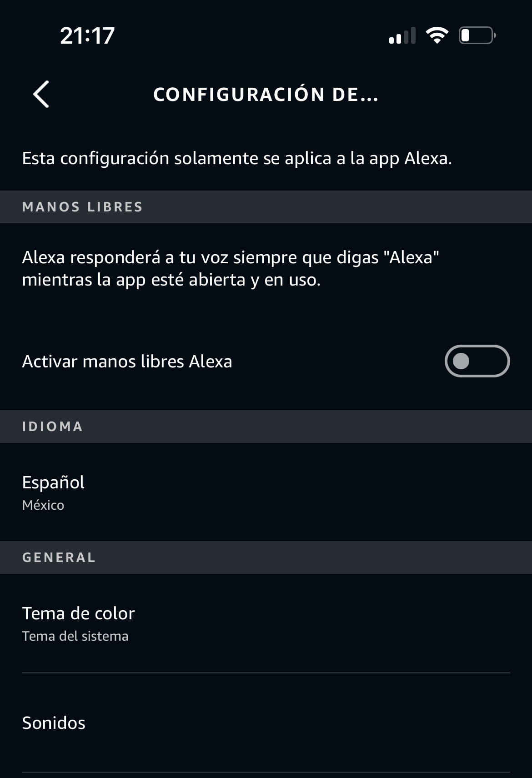
Task: Tap the GENERAL section header
Action: pos(59,557)
